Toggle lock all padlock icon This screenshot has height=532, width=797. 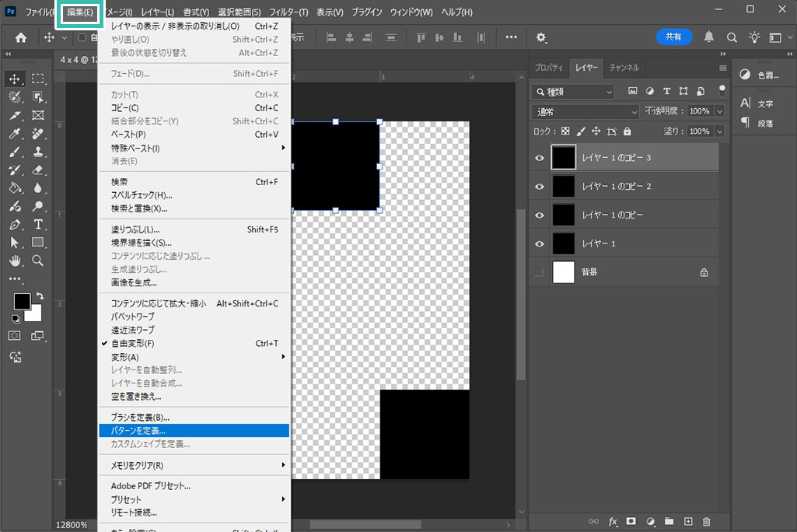click(627, 131)
